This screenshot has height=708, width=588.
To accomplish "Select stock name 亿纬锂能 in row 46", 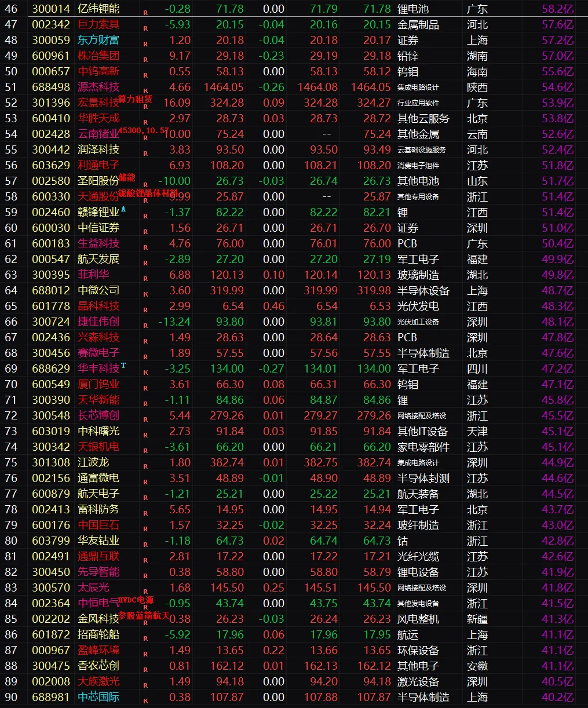I will (x=98, y=9).
